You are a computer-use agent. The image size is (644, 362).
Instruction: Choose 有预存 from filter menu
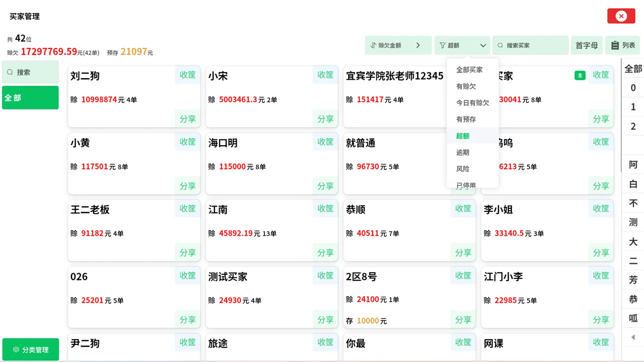click(472, 119)
